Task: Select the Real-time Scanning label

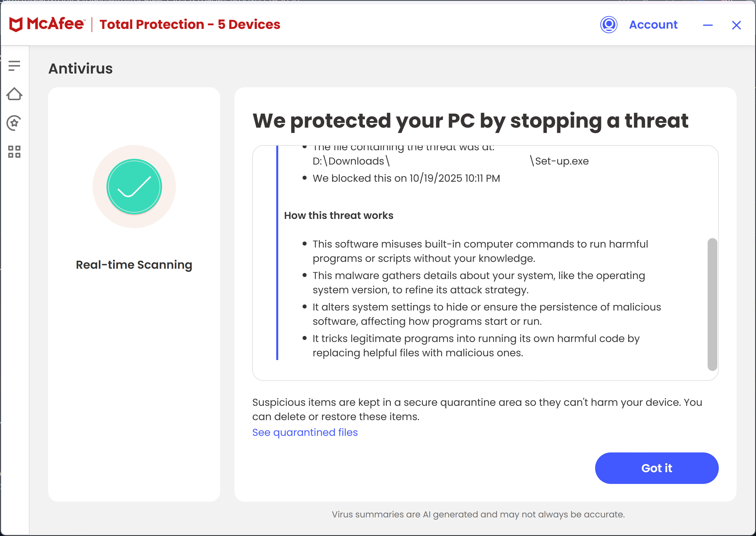Action: pos(134,265)
